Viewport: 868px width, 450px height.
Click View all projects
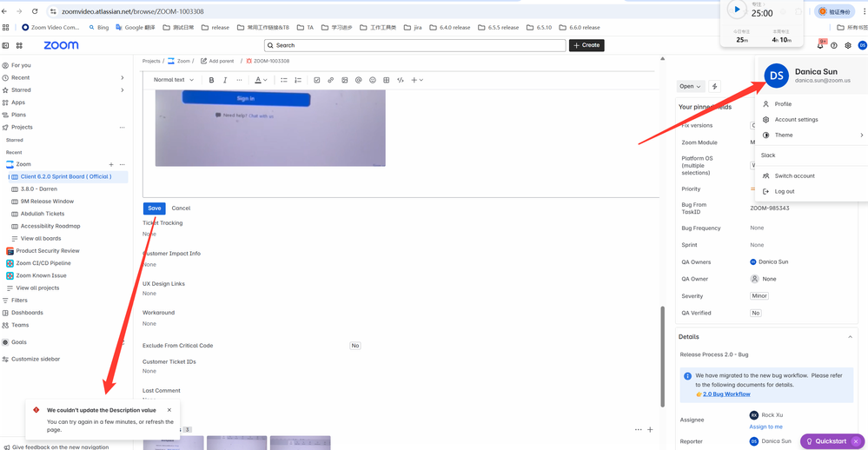click(x=37, y=288)
